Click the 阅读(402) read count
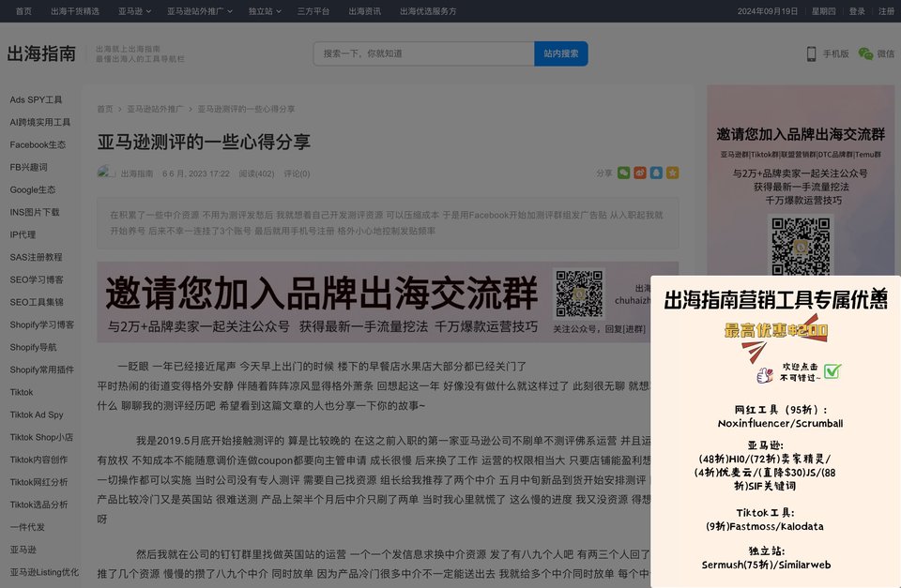Viewport: 901px width, 588px height. click(x=256, y=173)
